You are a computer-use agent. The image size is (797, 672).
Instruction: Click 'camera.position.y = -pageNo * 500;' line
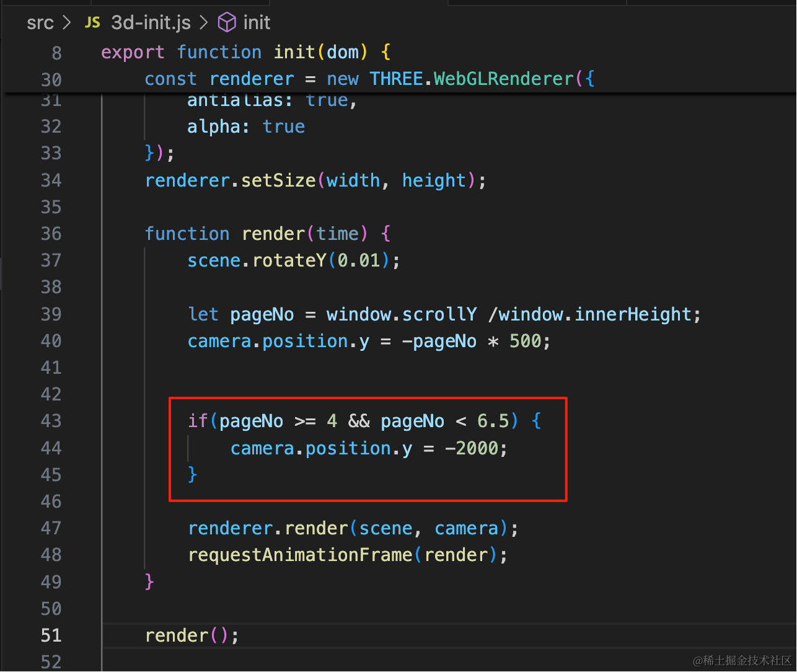(369, 341)
